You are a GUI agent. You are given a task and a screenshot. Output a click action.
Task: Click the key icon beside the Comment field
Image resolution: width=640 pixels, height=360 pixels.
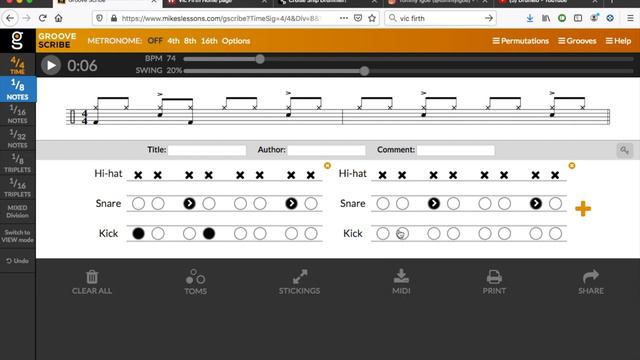pyautogui.click(x=624, y=150)
